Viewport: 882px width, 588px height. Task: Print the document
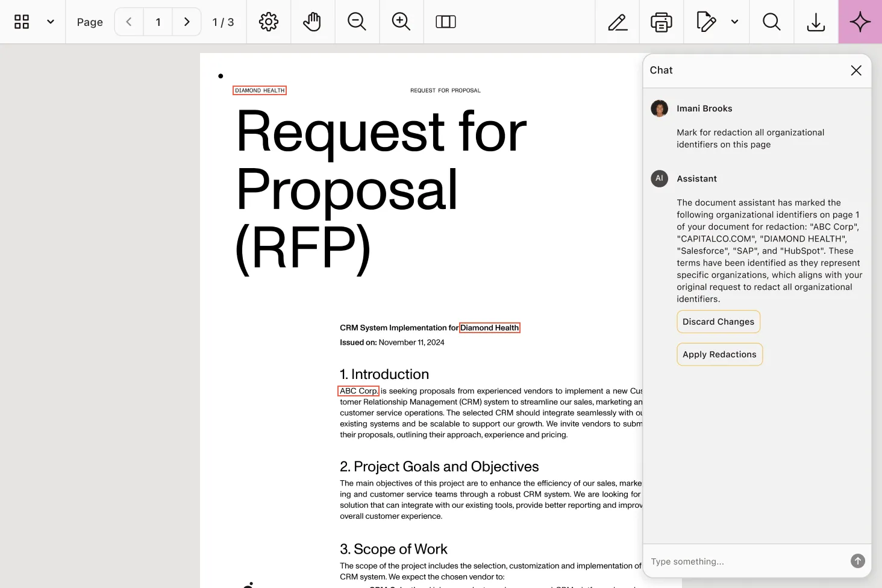pyautogui.click(x=661, y=22)
